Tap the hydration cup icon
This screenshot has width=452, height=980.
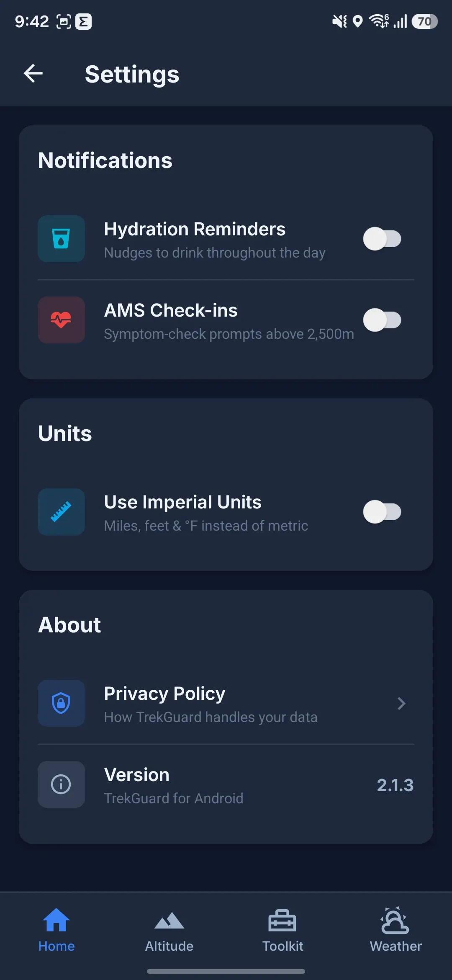(61, 239)
